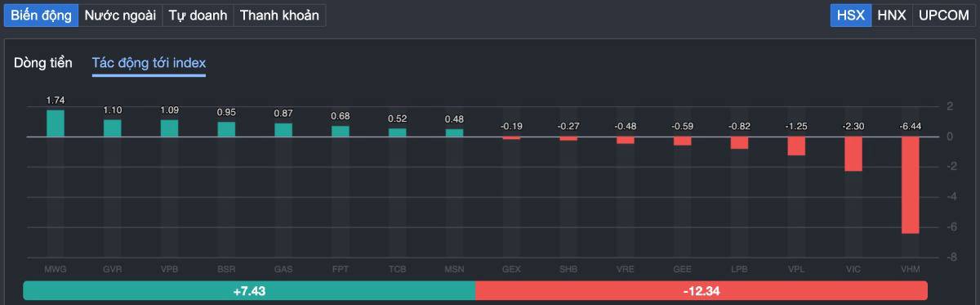Click the GEE red bar
Viewport: 980px width, 305px height.
click(x=682, y=141)
